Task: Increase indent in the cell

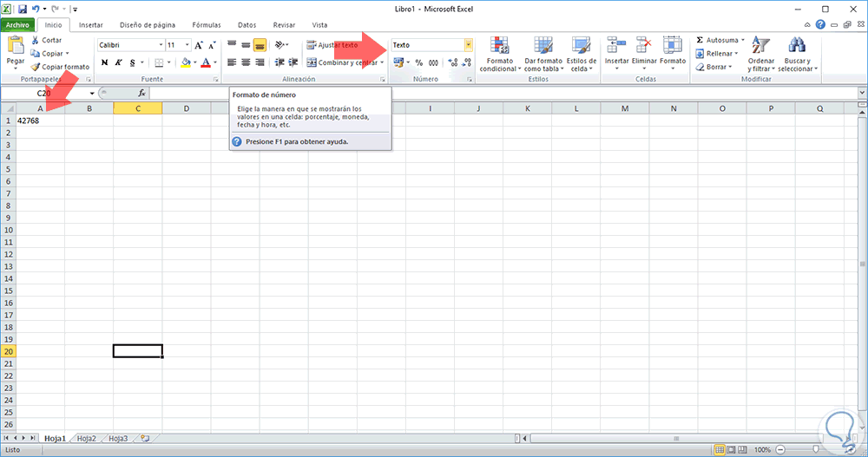Action: 293,62
